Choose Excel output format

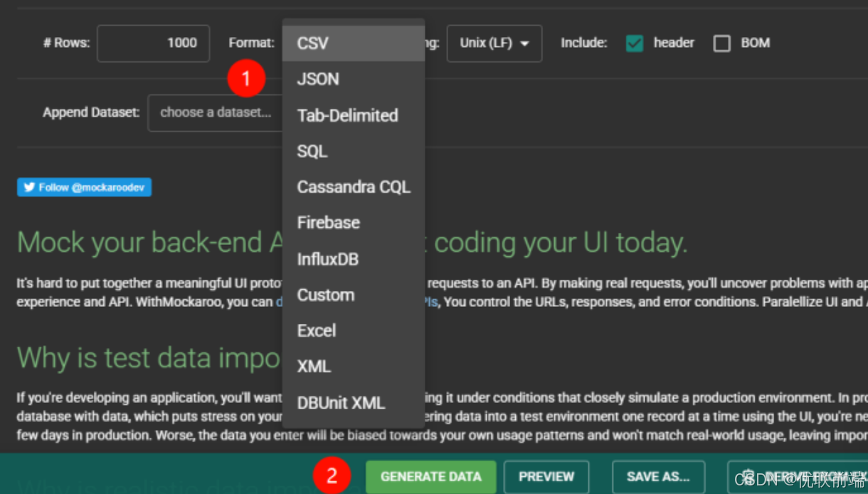354,330
